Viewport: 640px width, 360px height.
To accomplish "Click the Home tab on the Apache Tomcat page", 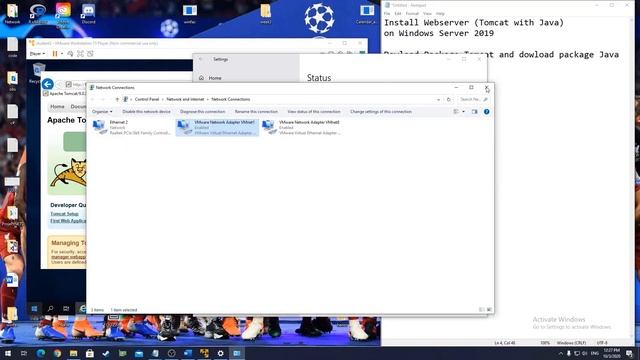I will pos(57,107).
